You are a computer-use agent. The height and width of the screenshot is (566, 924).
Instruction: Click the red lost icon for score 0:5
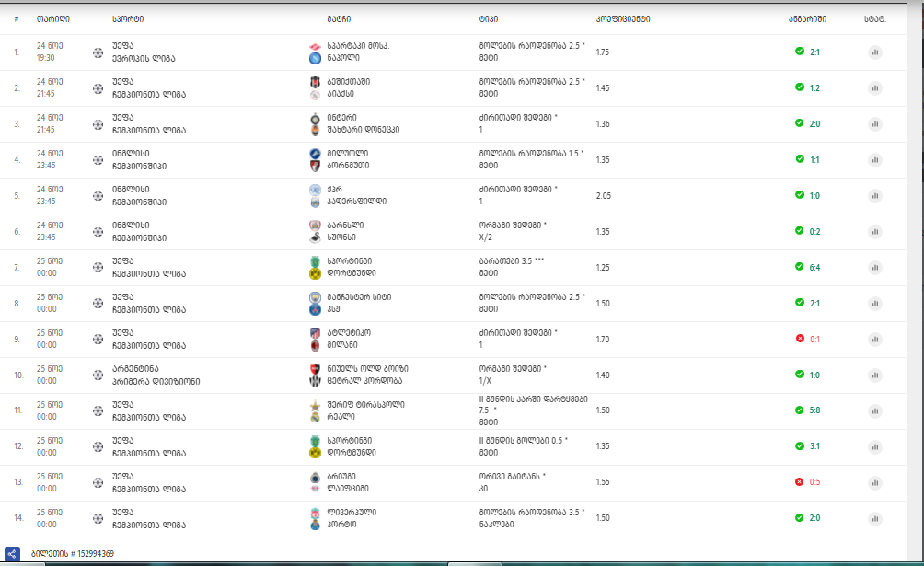800,482
